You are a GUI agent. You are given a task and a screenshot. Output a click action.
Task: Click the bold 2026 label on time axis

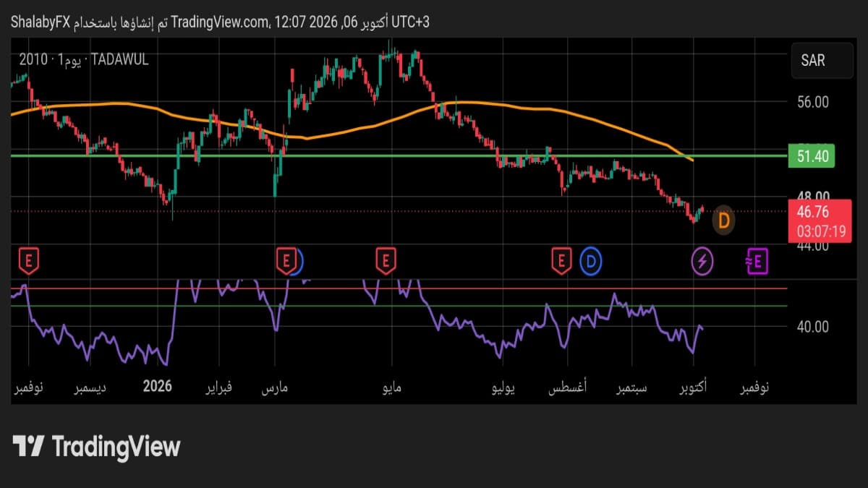(158, 386)
